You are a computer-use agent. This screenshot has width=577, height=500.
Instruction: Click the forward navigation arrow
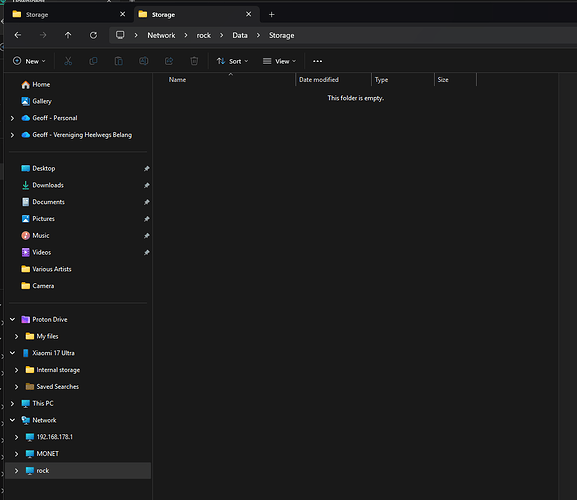point(43,35)
